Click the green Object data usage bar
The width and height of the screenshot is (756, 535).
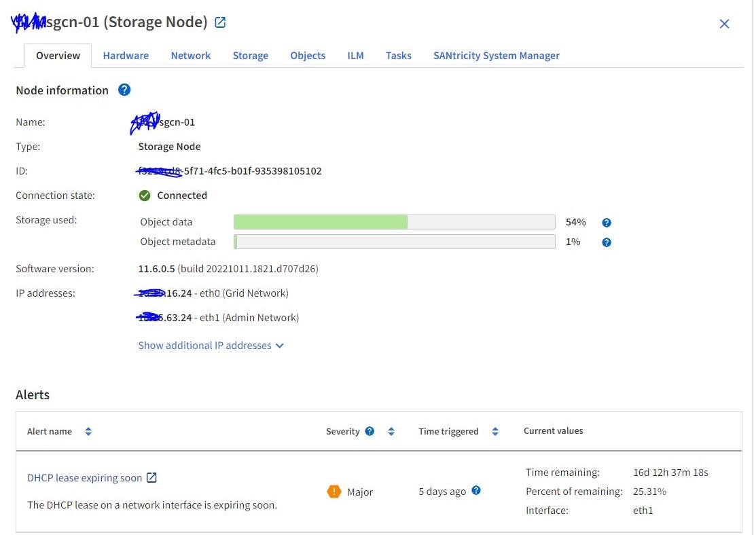(x=319, y=221)
